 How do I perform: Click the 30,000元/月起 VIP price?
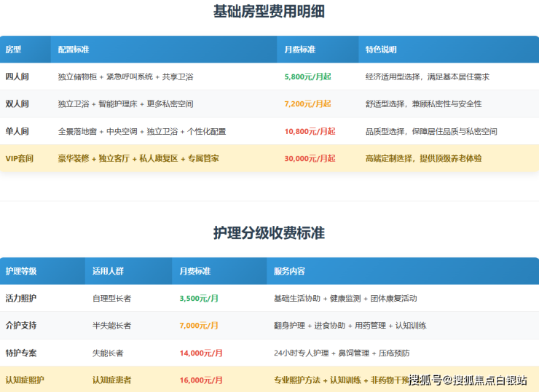pos(310,158)
